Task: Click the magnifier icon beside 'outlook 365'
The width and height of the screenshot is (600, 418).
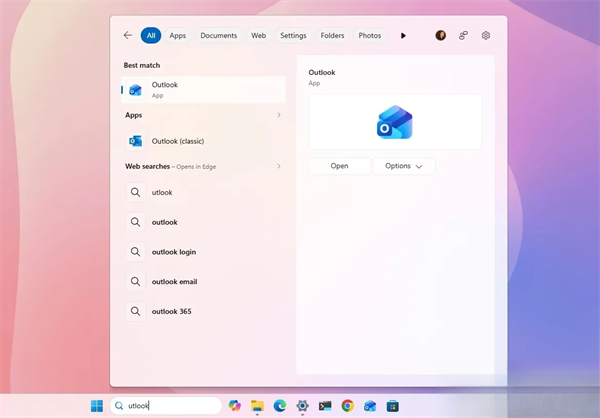Action: click(x=135, y=311)
